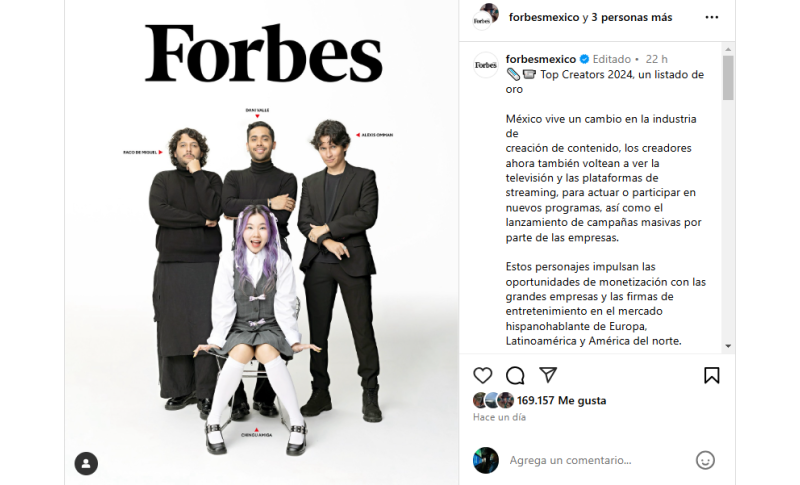Open the '3 personas más' collaborators list

(632, 17)
